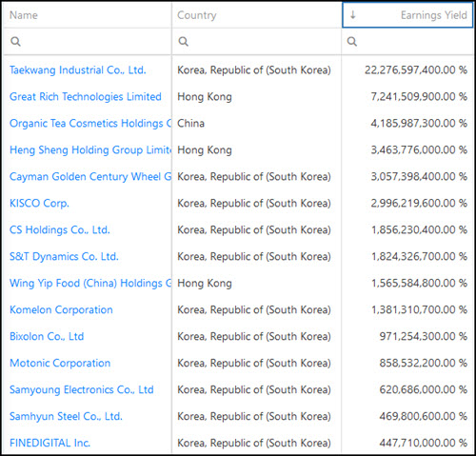Click the search icon in Country filter
Screen dimensions: 476x456
[183, 41]
